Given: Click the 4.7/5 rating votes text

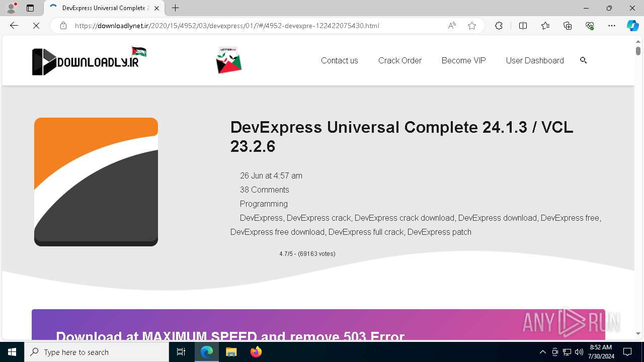Looking at the screenshot, I should [307, 254].
